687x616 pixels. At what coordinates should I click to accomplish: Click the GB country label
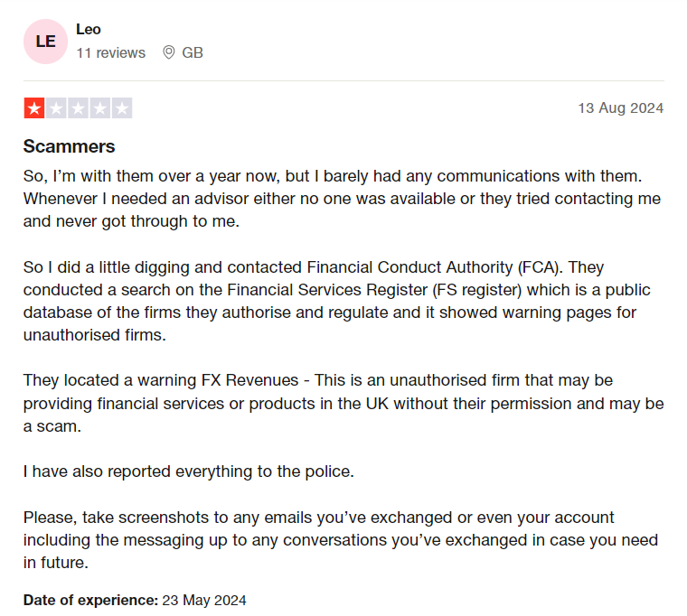tap(193, 53)
